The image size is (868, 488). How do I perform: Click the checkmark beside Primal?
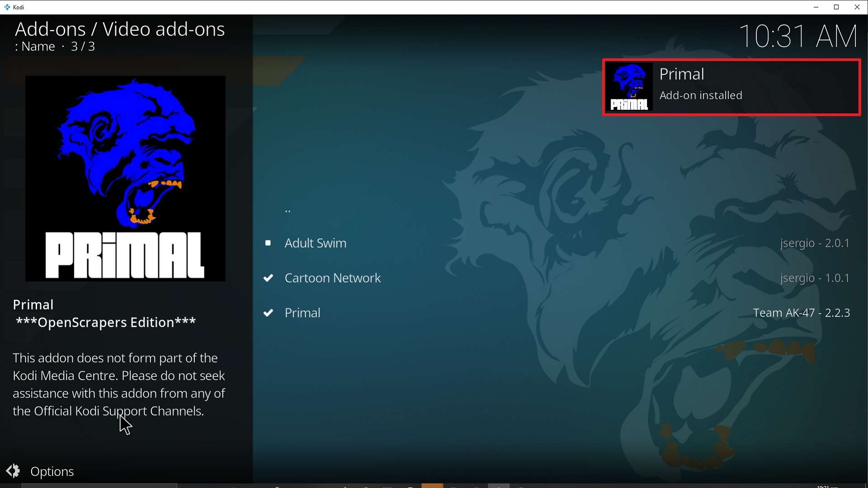pos(269,313)
